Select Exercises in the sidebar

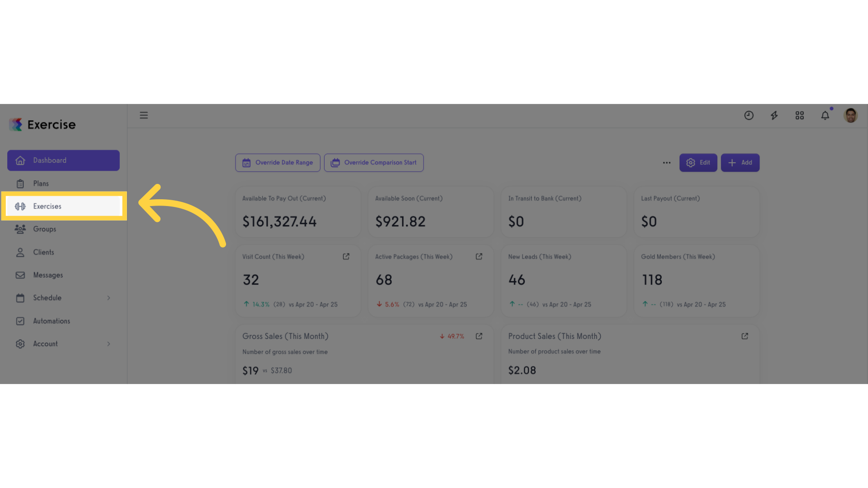[x=64, y=206]
